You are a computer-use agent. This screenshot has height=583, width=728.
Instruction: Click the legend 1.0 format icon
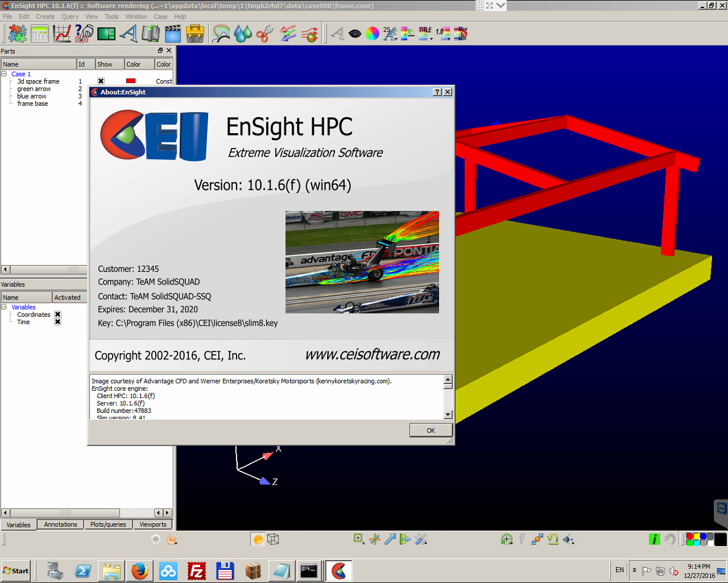pos(442,33)
